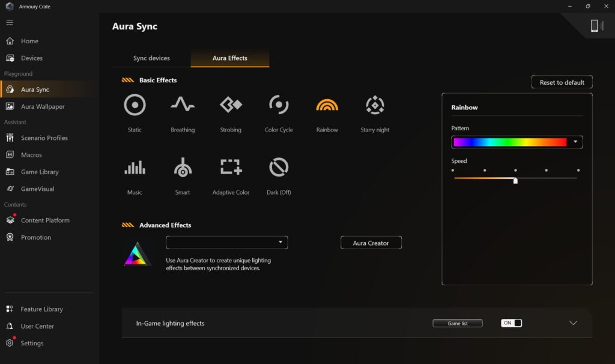Click the Feature Library icon
The height and width of the screenshot is (364, 615).
10,309
